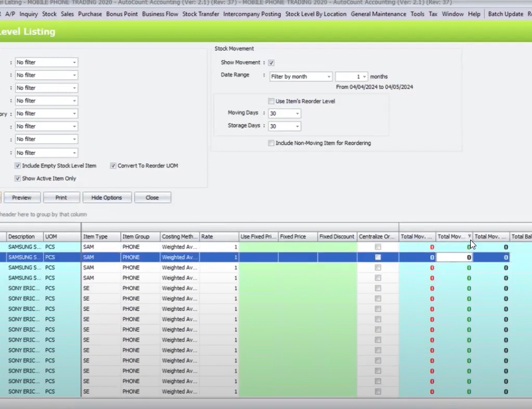Expand the Storage Days dropdown
532x409 pixels.
coord(297,126)
